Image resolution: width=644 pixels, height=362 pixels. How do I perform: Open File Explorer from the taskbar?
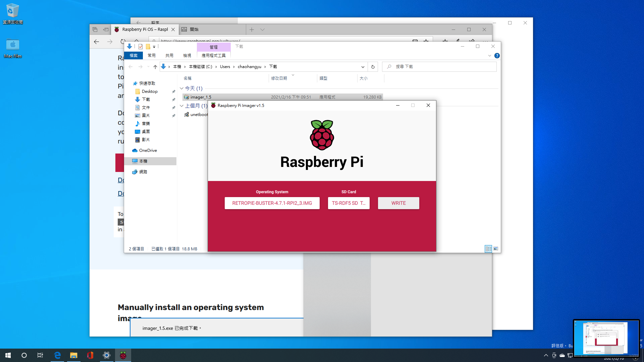73,355
